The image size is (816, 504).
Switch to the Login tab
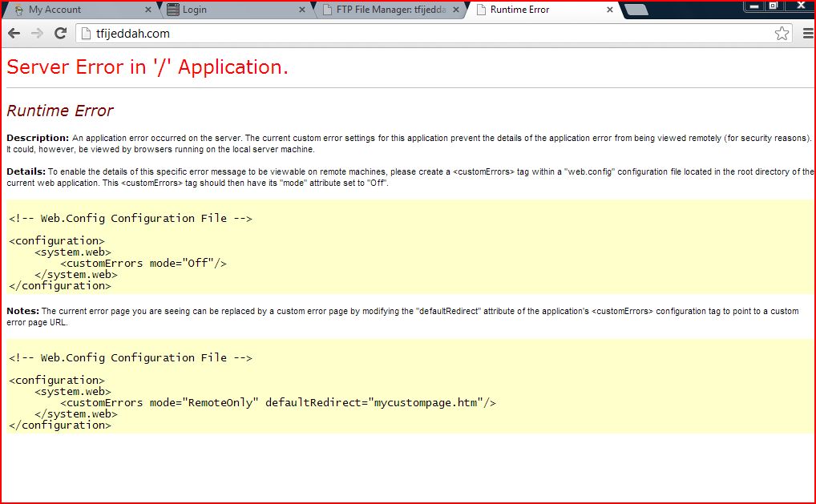234,10
